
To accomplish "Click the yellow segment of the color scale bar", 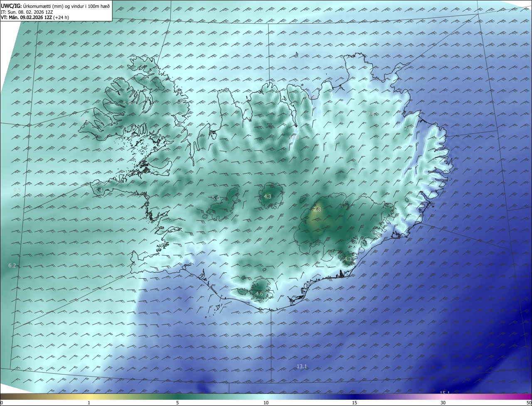I will point(89,396).
